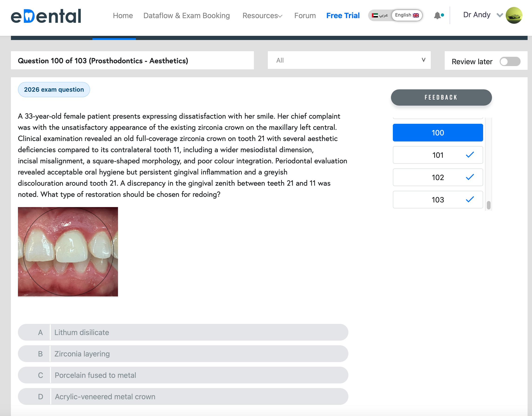
Task: Switch language to Arabic
Action: 380,15
